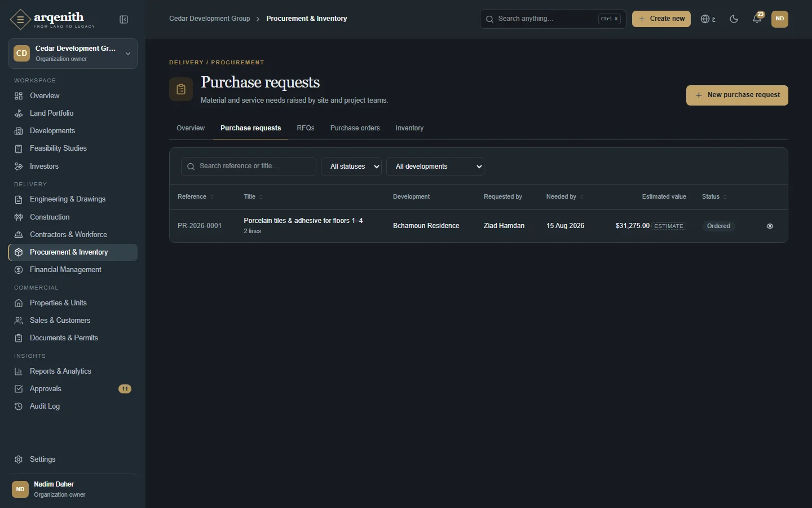Viewport: 812px width, 508px height.
Task: Sort by Reference column
Action: 196,197
